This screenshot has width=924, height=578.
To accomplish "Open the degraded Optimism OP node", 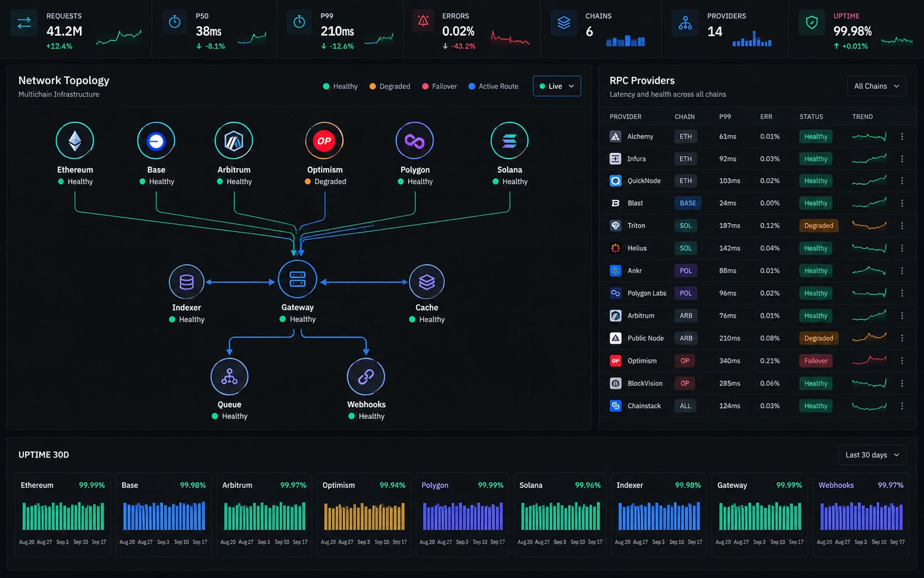I will coord(324,141).
